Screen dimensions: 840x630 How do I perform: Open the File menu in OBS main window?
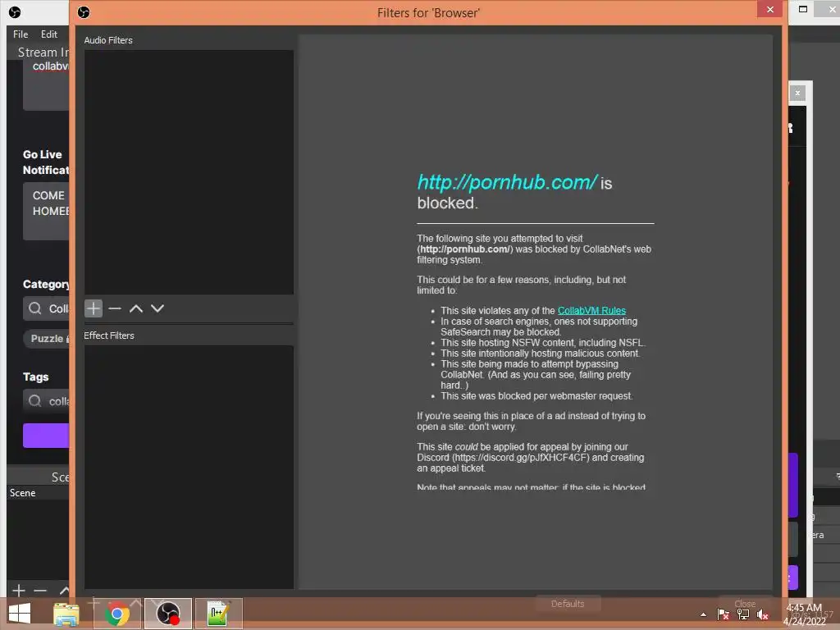pos(21,34)
